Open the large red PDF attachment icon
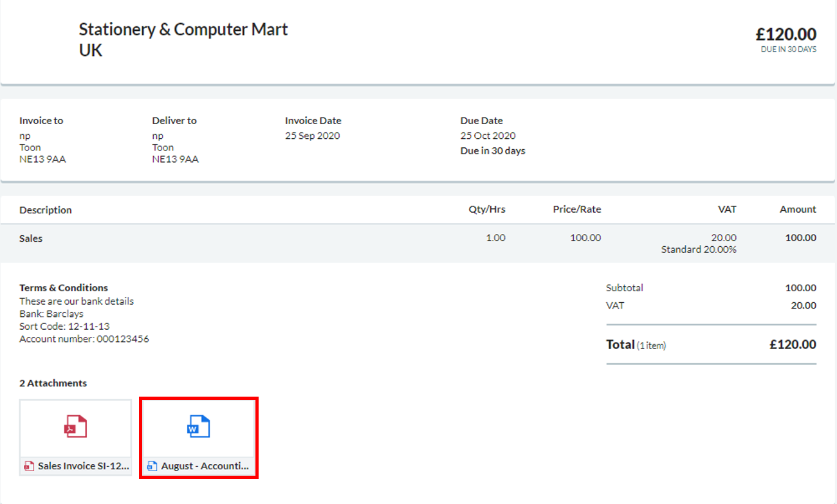837x504 pixels. tap(75, 427)
